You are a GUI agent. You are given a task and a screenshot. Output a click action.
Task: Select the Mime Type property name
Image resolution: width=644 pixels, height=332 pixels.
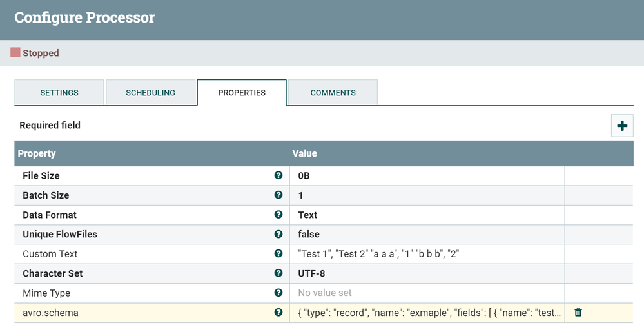tap(46, 293)
